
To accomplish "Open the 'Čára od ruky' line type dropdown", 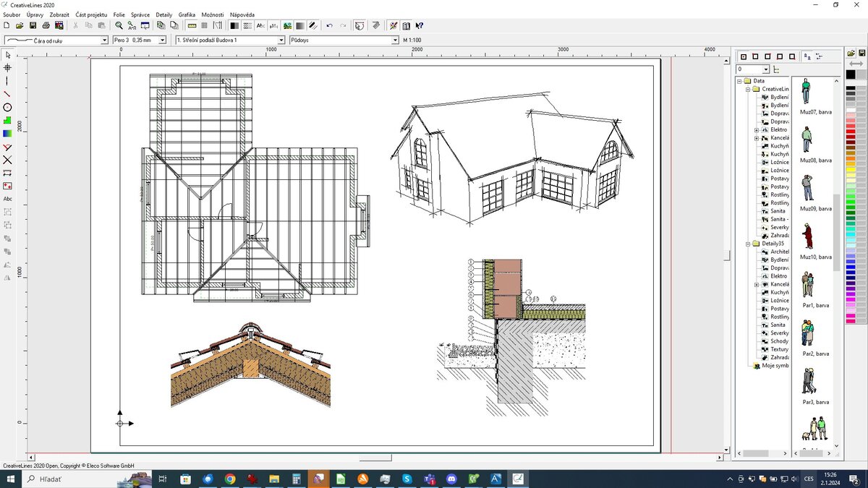I will coord(104,40).
